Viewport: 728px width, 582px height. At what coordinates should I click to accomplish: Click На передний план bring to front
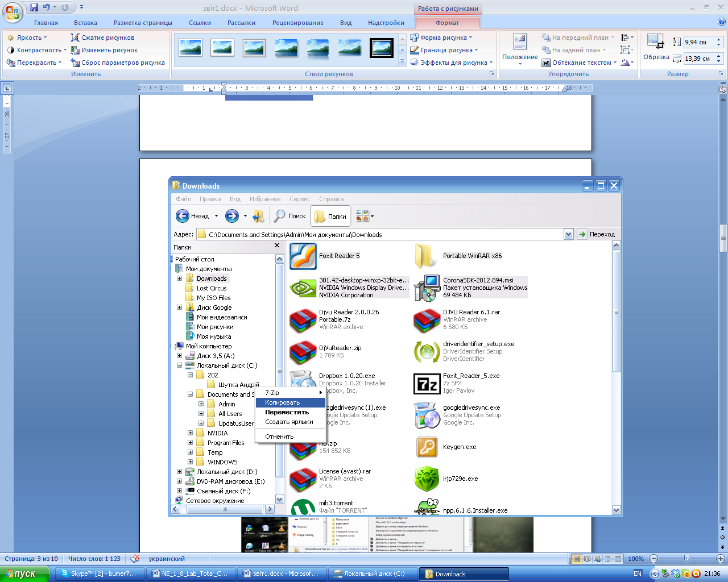click(x=578, y=38)
